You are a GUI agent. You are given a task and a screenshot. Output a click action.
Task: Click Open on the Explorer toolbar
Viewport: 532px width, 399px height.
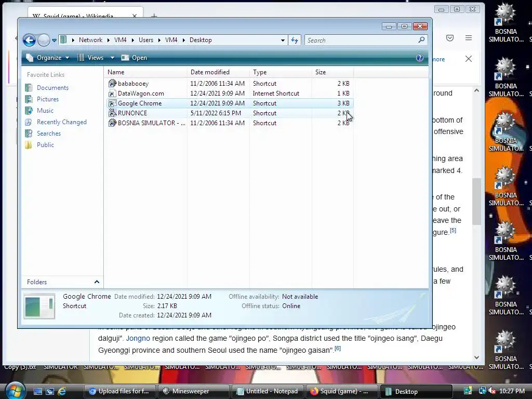coord(135,58)
